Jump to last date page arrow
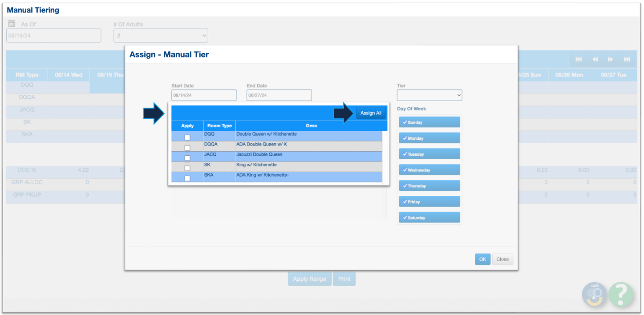 (x=627, y=60)
